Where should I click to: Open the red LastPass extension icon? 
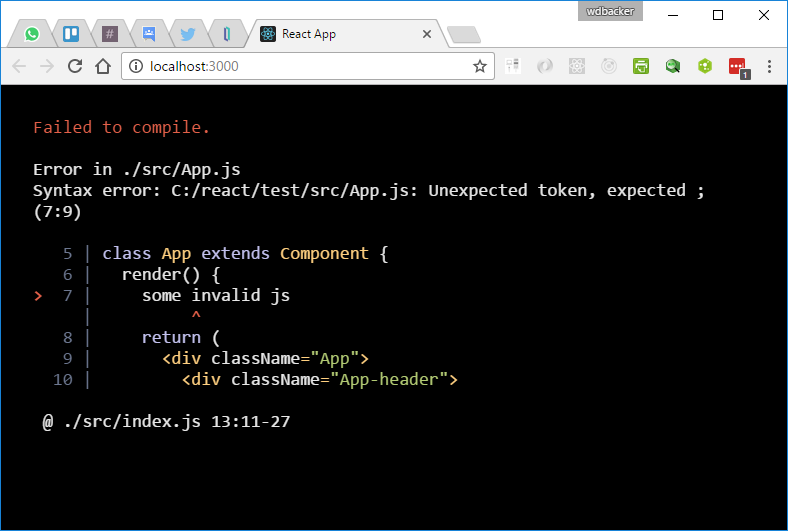click(x=738, y=67)
